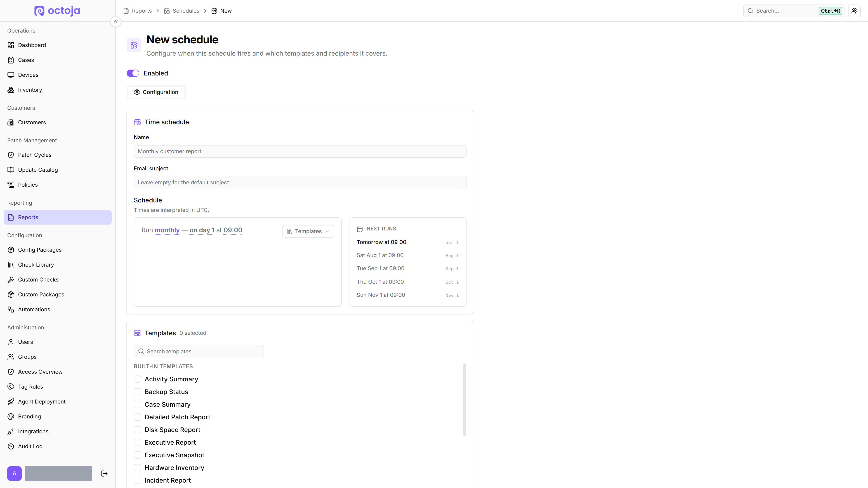Open the user accounts icon top right
Viewport: 868px width, 488px height.
click(854, 11)
